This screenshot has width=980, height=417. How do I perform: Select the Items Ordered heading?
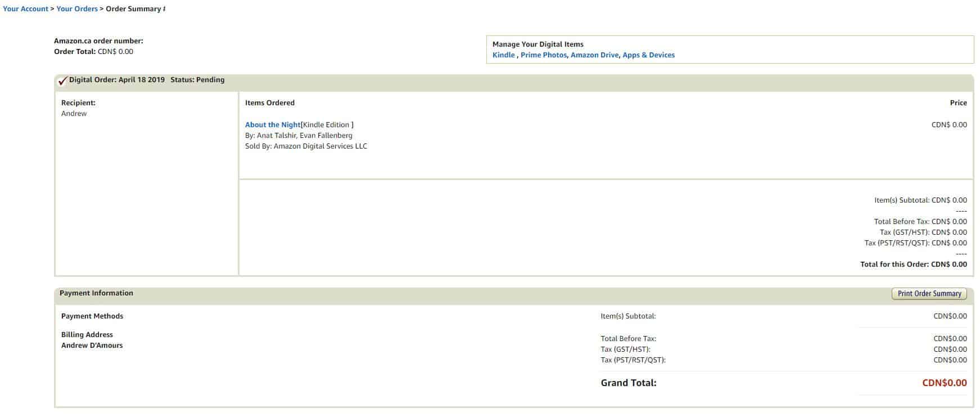(x=270, y=103)
